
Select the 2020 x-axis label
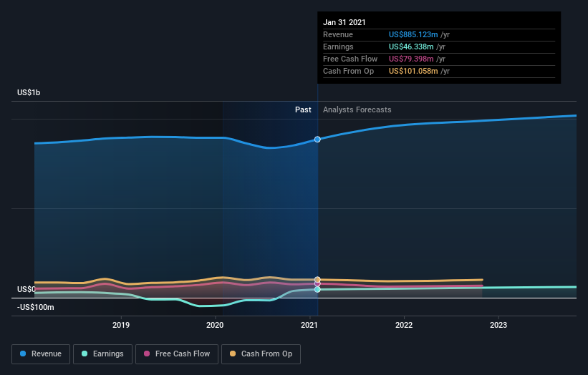[215, 325]
